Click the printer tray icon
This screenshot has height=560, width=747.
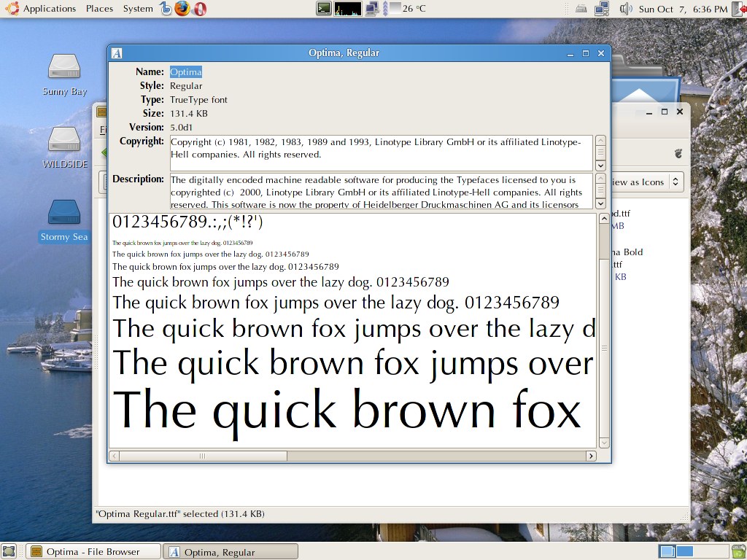tap(581, 9)
